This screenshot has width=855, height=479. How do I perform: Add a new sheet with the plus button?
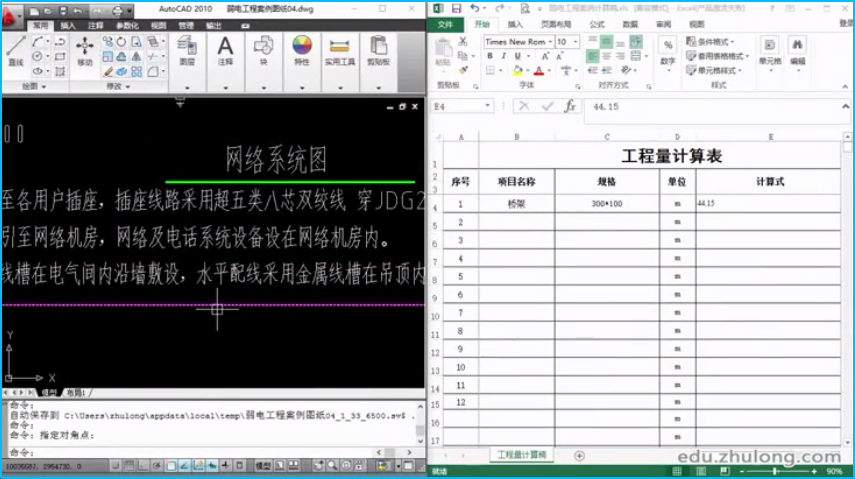[579, 456]
